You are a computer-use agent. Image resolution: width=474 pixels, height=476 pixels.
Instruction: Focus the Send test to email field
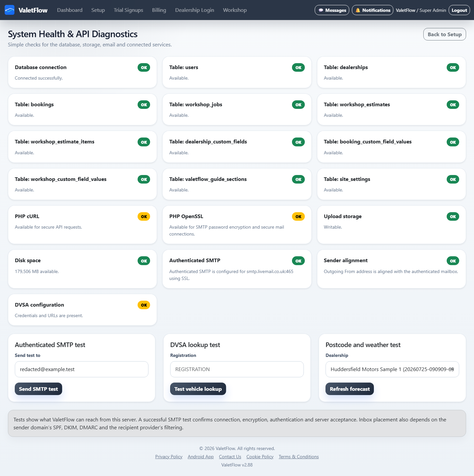click(82, 369)
